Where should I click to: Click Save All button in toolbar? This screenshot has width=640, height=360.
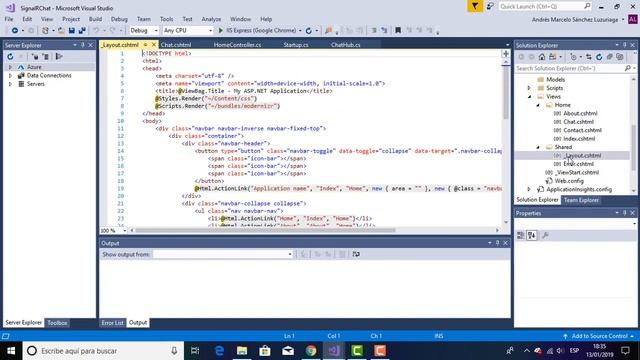[82, 31]
